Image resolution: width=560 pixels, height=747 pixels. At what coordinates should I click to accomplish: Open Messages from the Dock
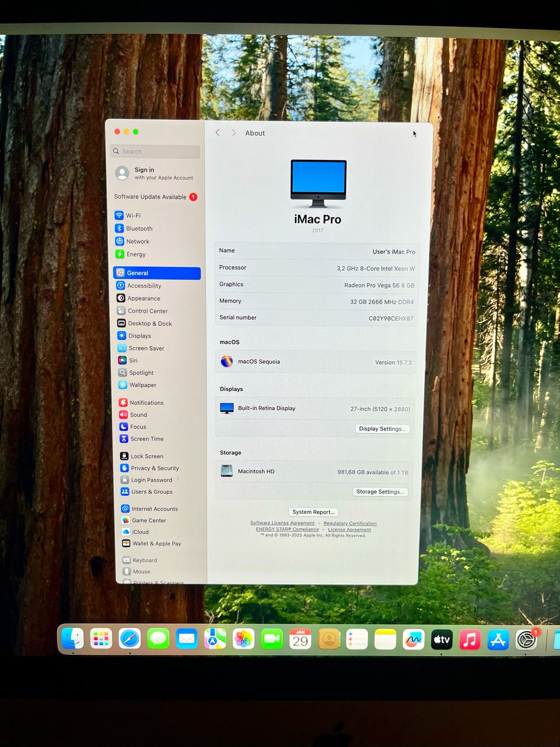tap(158, 639)
